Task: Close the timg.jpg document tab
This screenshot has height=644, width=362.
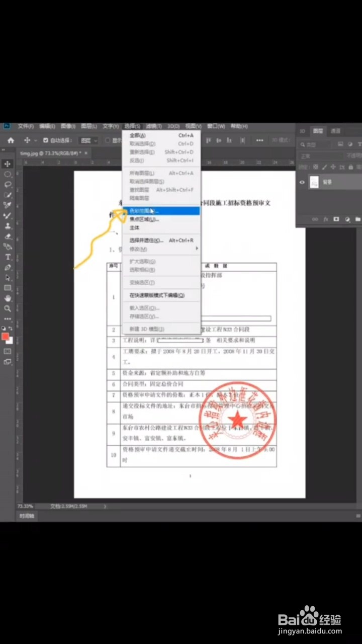Action: [x=86, y=153]
